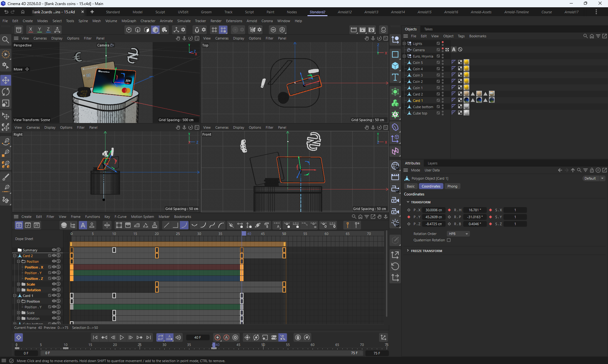Expand the Rotation folder under Card 2
608x364 pixels.
click(19, 290)
